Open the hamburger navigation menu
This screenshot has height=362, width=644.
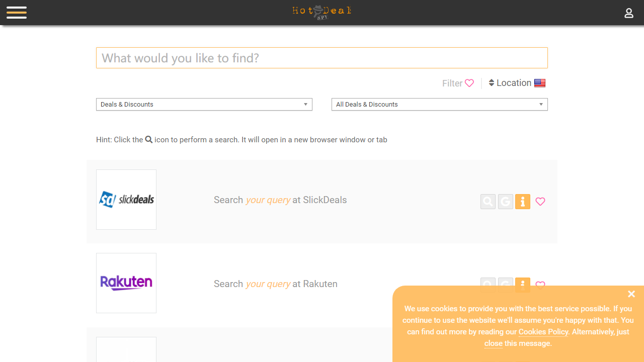coord(17,13)
